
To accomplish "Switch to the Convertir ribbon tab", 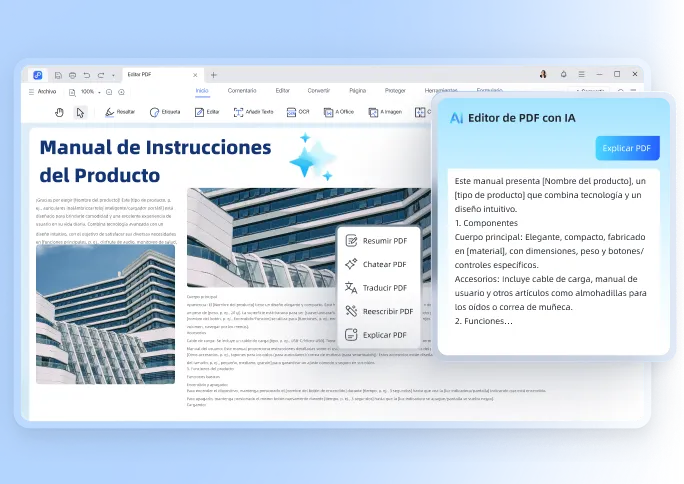I will (319, 90).
